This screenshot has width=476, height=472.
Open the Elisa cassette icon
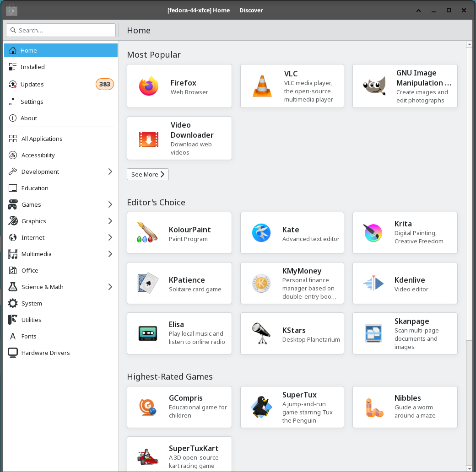tap(148, 333)
